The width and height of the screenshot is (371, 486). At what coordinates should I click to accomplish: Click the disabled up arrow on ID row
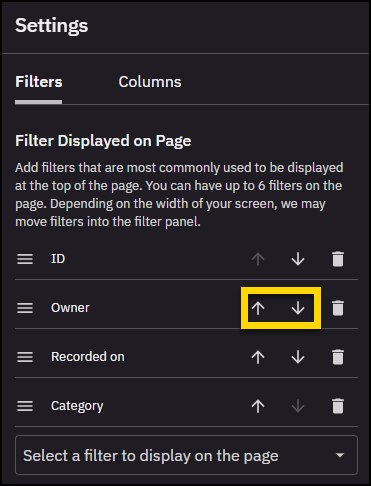point(258,259)
